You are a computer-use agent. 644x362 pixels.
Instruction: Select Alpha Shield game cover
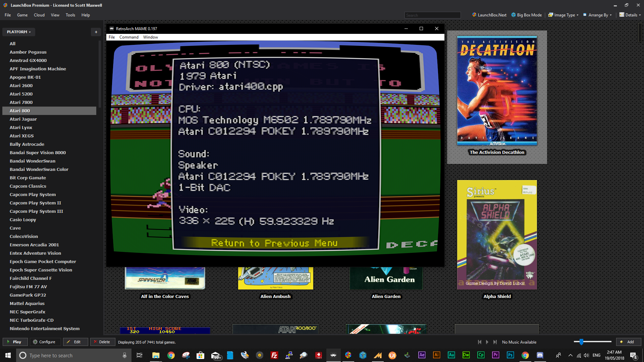pos(497,235)
